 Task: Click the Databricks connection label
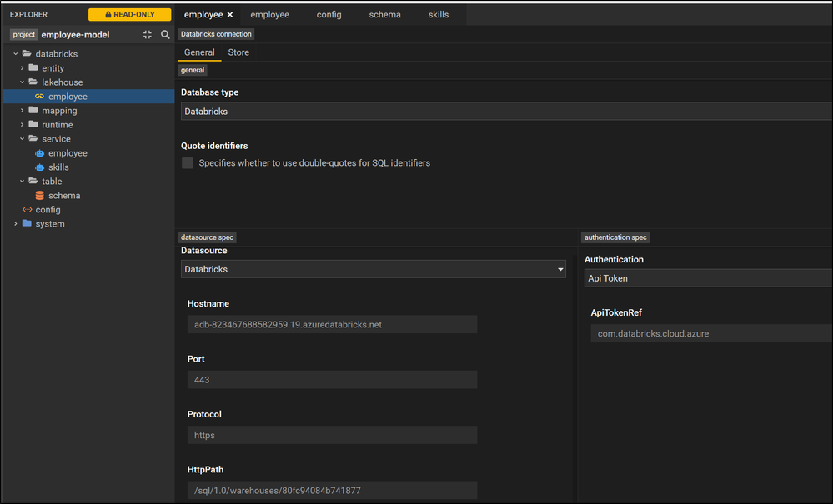tap(216, 34)
